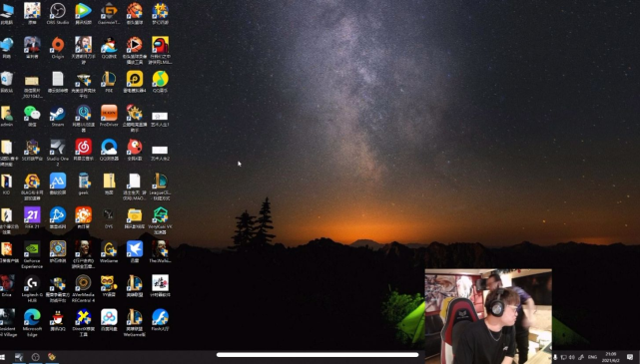Select the WeChat green bubble icon
This screenshot has width=640, height=364.
pos(32,116)
